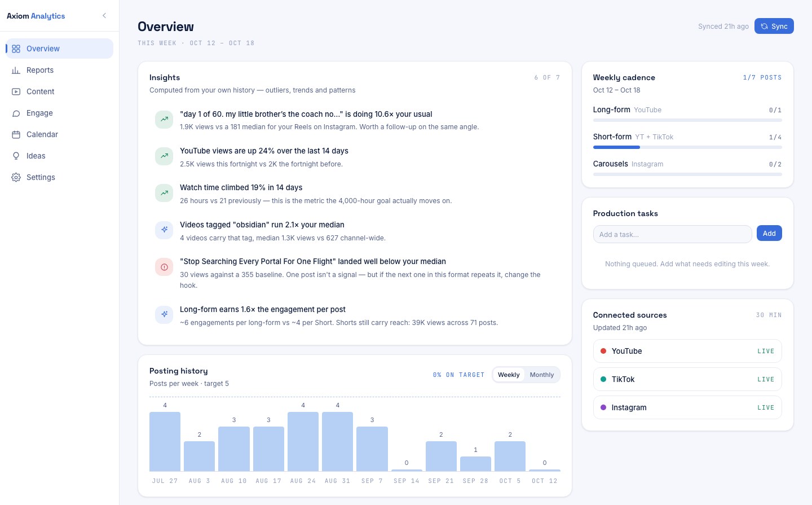Click trend icon next to Watch time insight

[x=164, y=193]
